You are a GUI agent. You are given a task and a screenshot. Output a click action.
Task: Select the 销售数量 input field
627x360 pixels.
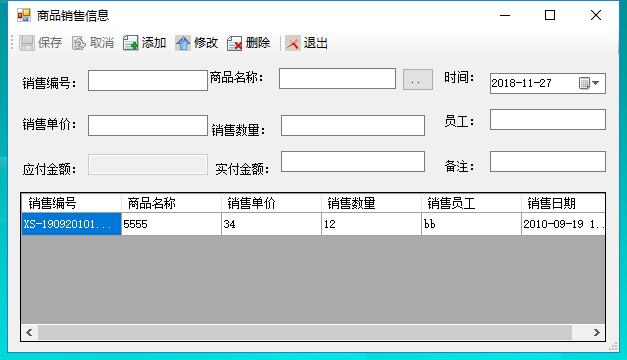click(x=353, y=126)
